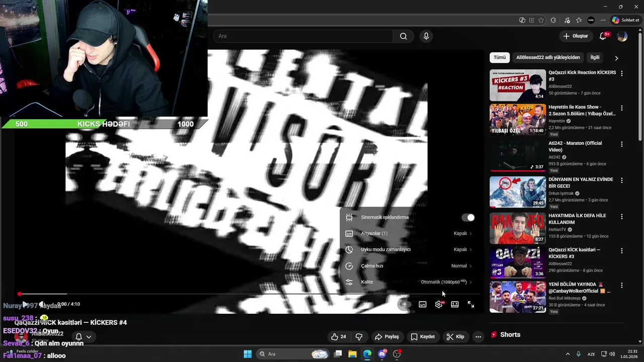Toggle the autoplay switch in player controls
The height and width of the screenshot is (362, 644).
point(404,304)
